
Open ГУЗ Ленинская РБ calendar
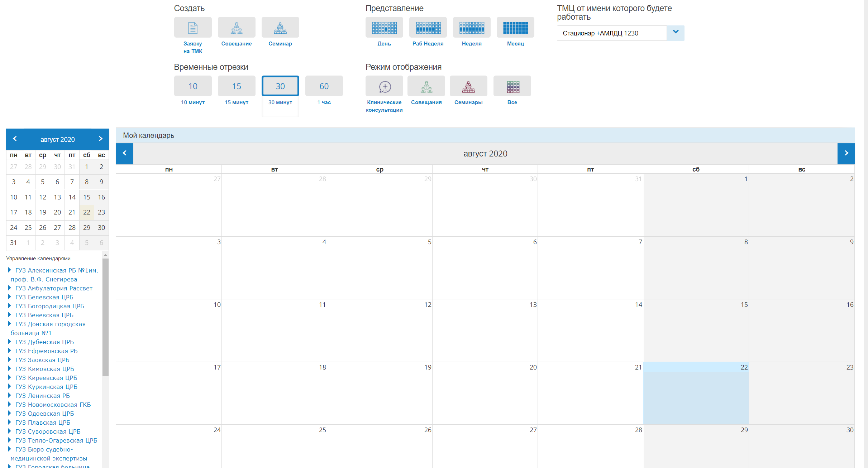pos(43,396)
